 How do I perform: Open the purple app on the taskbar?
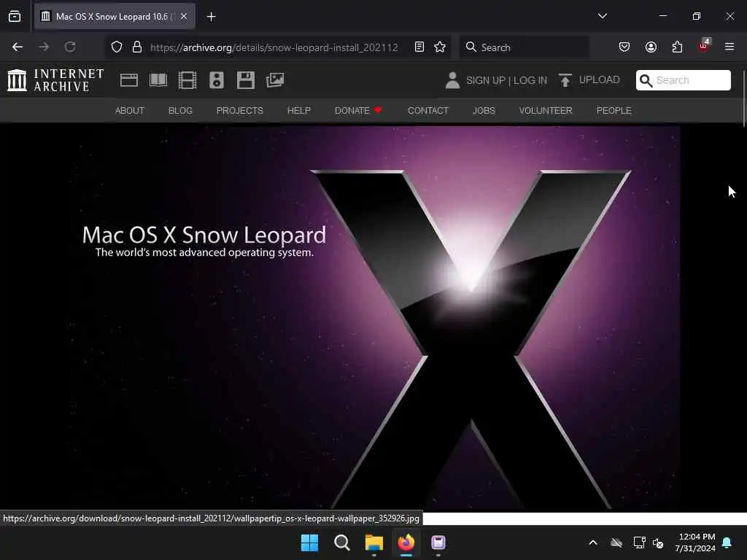pos(438,542)
